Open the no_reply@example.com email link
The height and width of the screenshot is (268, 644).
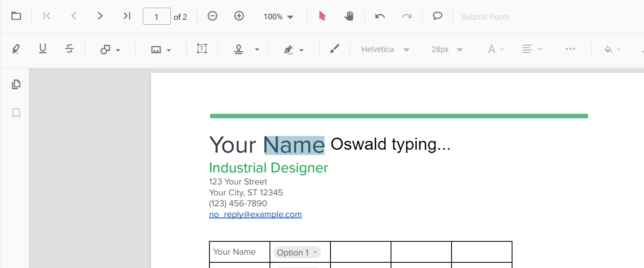coord(255,214)
